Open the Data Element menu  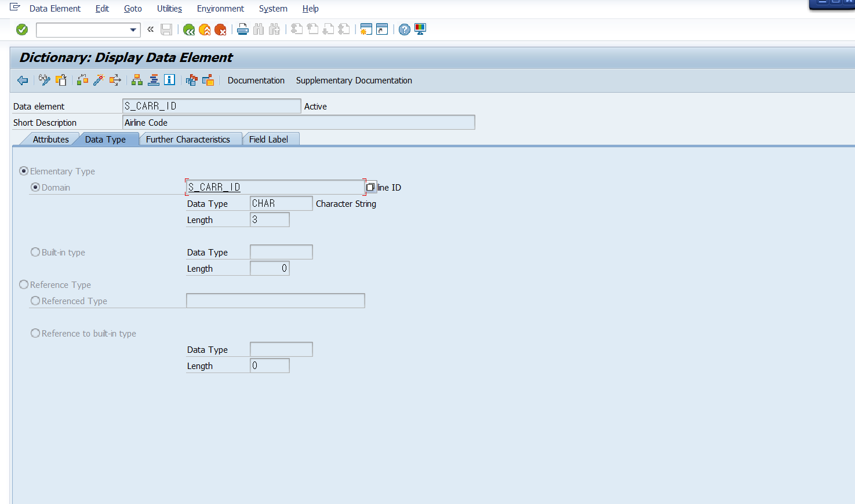(x=55, y=9)
